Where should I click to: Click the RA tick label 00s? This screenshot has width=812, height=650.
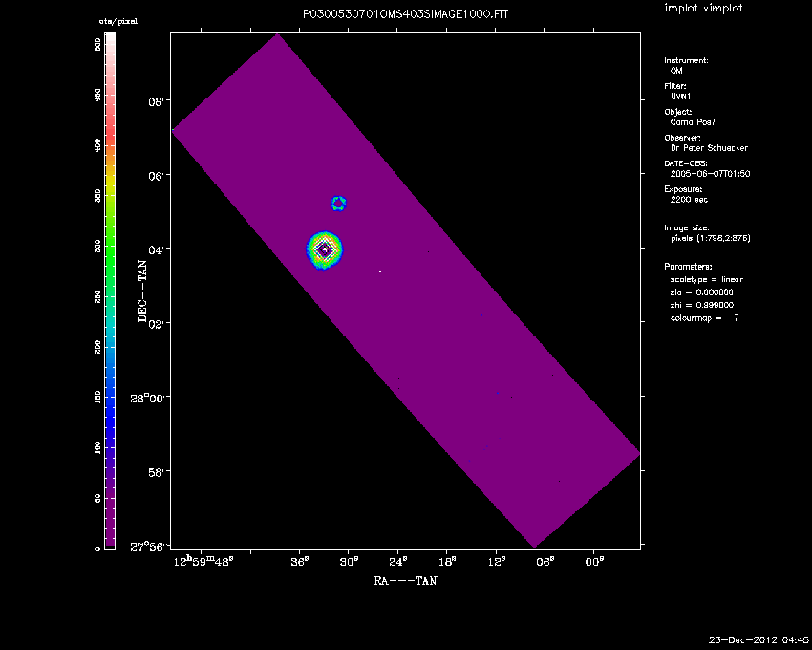(595, 562)
